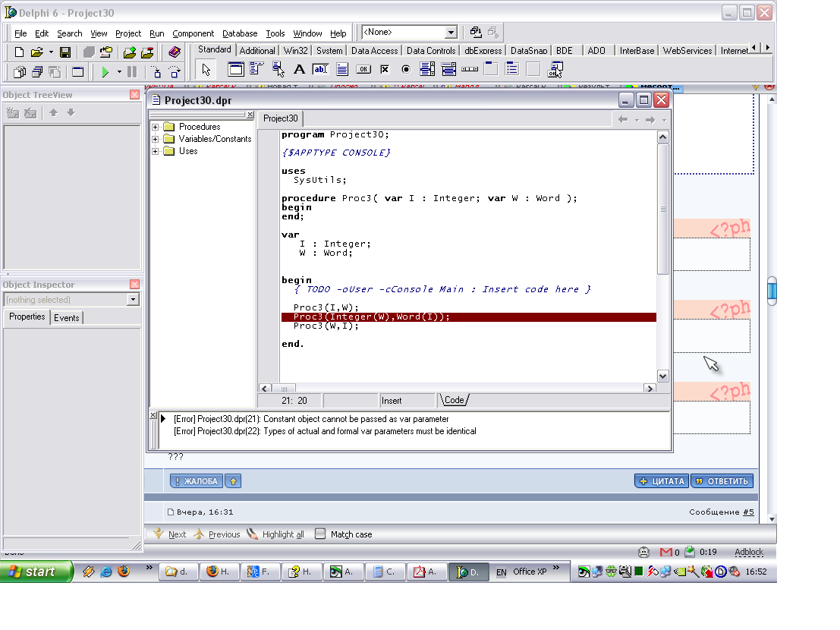The image size is (840, 630).
Task: Click the ОТВЕТИТЬ reply button
Action: 722,481
